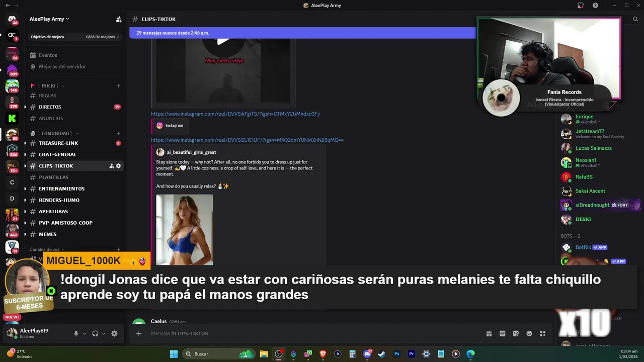Open the first Instagram reel link DVVSikFgiTS

pos(235,114)
